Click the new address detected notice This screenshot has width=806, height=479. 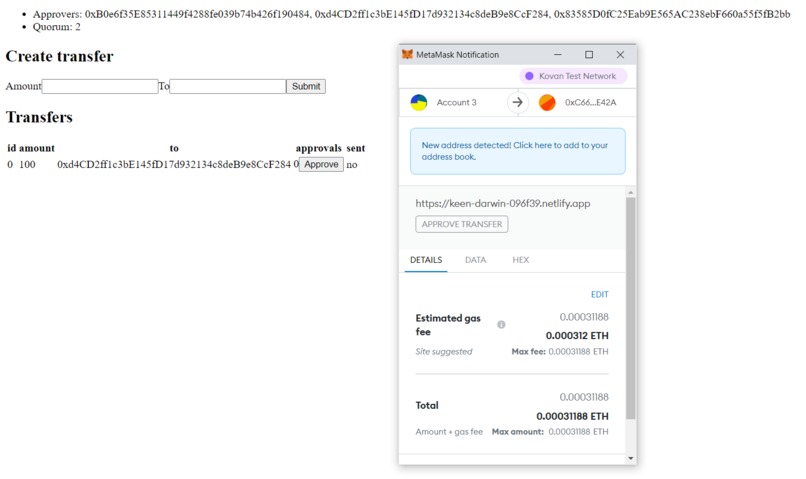tap(518, 151)
